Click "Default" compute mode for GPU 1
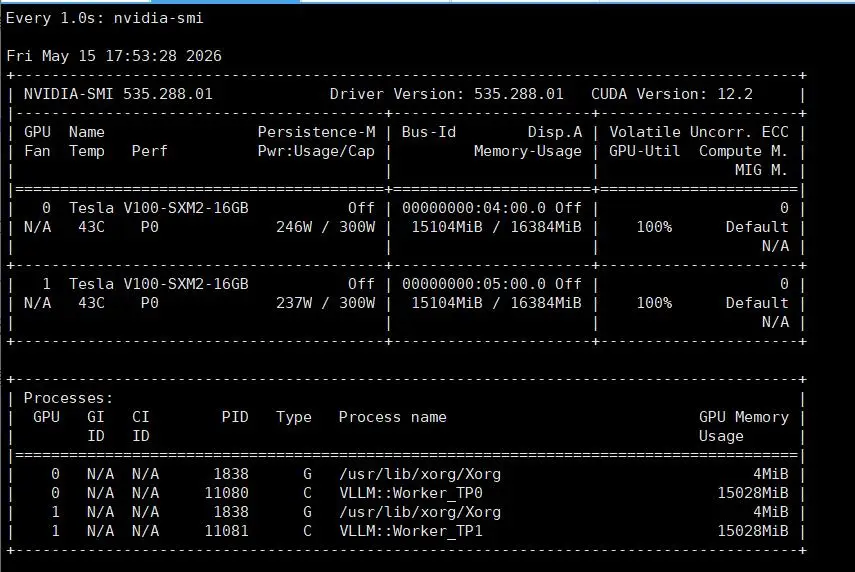 [757, 303]
